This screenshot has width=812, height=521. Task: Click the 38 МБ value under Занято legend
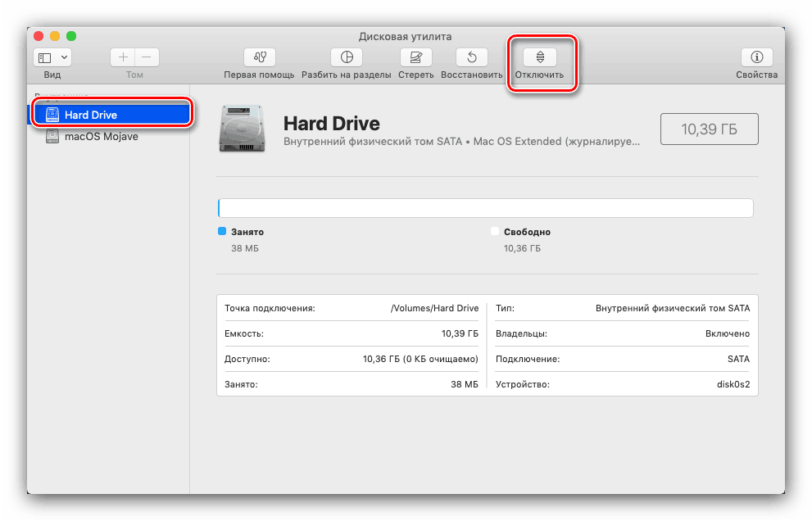tap(245, 248)
